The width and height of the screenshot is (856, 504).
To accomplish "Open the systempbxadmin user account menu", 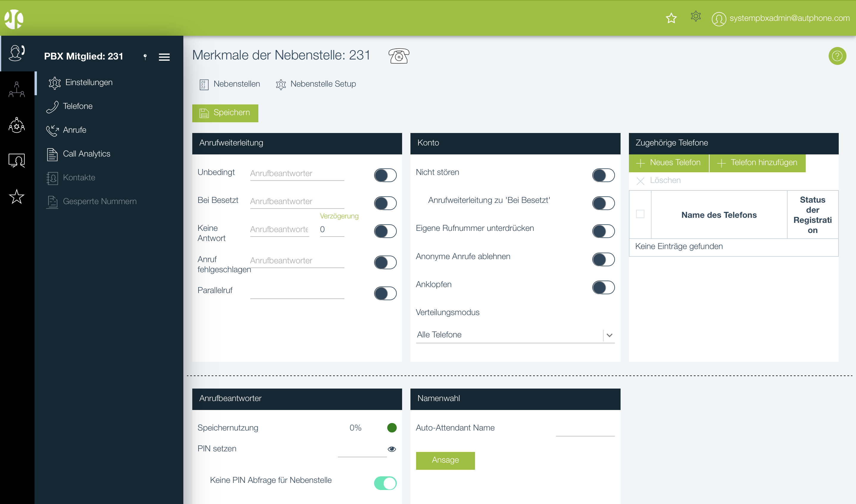I will click(781, 18).
